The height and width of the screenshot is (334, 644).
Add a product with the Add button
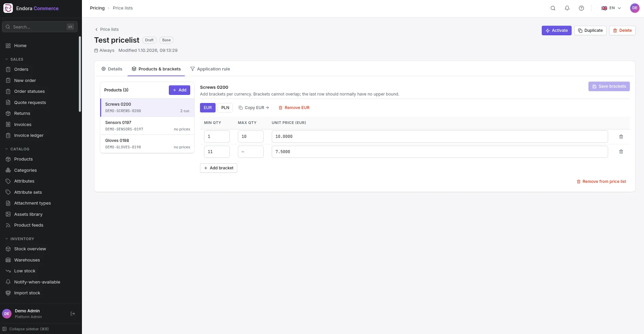tap(179, 90)
